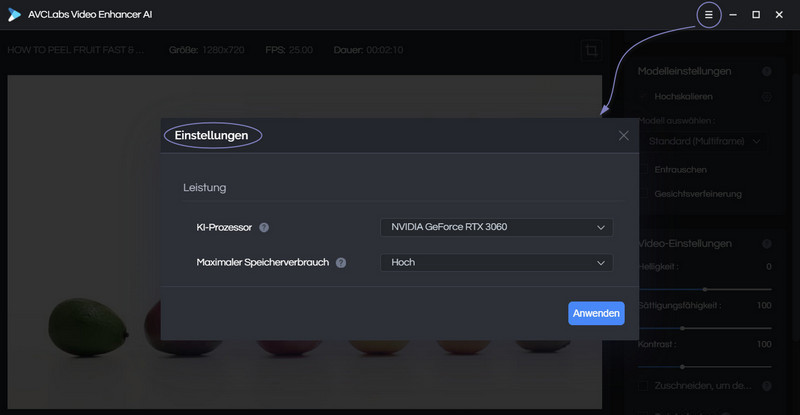
Task: Click the AVCLabs app logo
Action: tap(13, 15)
